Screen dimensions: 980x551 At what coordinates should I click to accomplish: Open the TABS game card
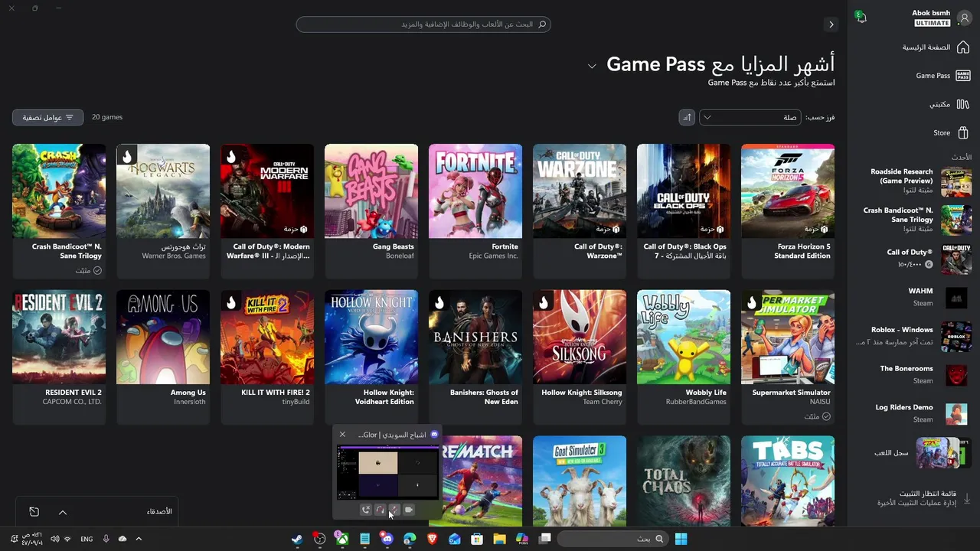(x=788, y=481)
